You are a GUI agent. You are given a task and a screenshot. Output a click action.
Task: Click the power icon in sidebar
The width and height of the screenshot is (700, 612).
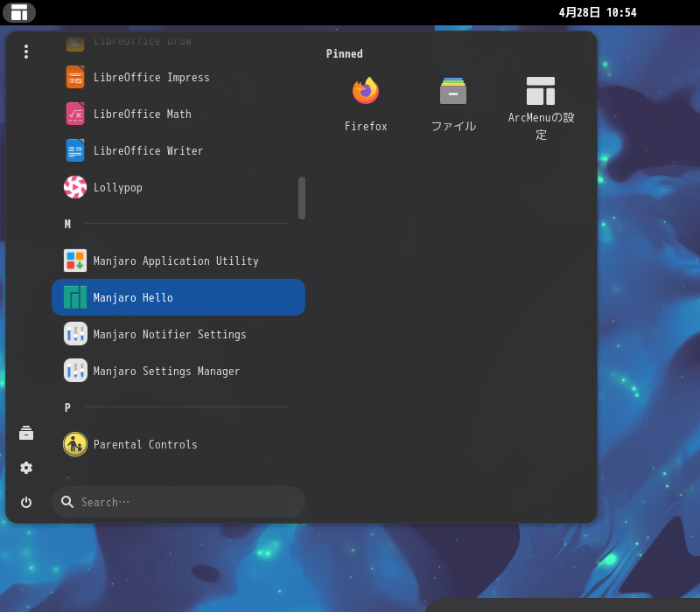pos(26,502)
